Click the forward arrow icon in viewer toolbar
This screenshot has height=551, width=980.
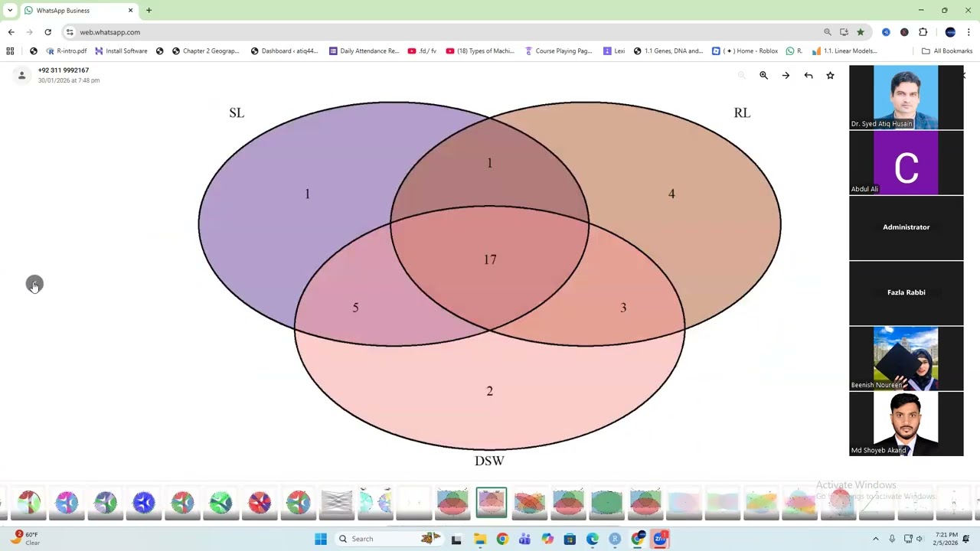point(786,75)
